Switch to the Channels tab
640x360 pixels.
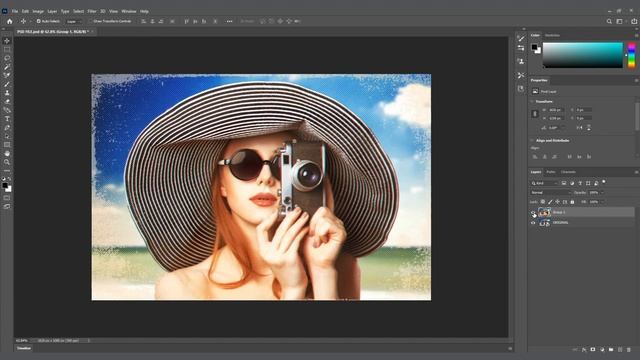tap(568, 172)
